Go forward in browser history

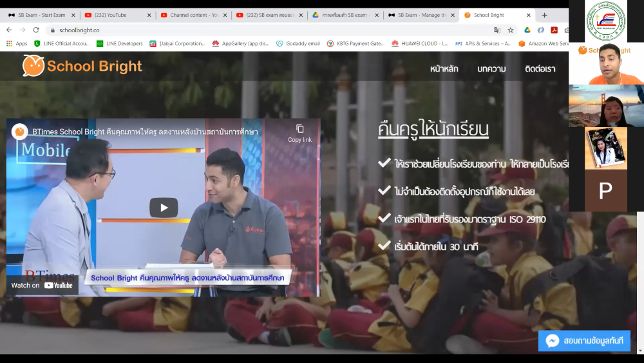point(23,30)
